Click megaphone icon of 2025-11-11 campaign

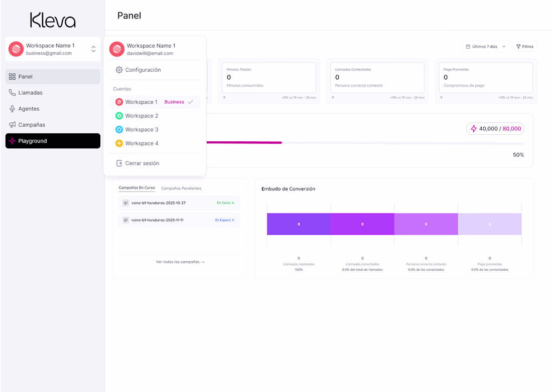125,220
